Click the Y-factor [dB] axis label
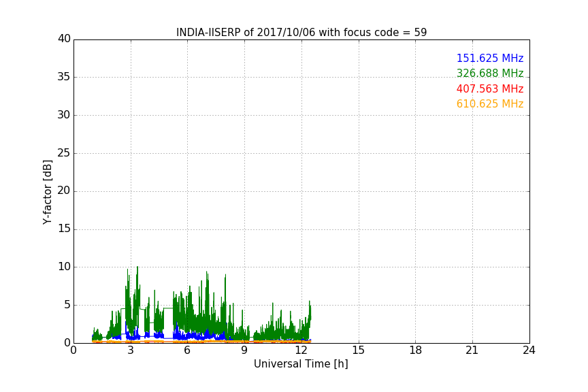This screenshot has width=588, height=392. coord(47,192)
